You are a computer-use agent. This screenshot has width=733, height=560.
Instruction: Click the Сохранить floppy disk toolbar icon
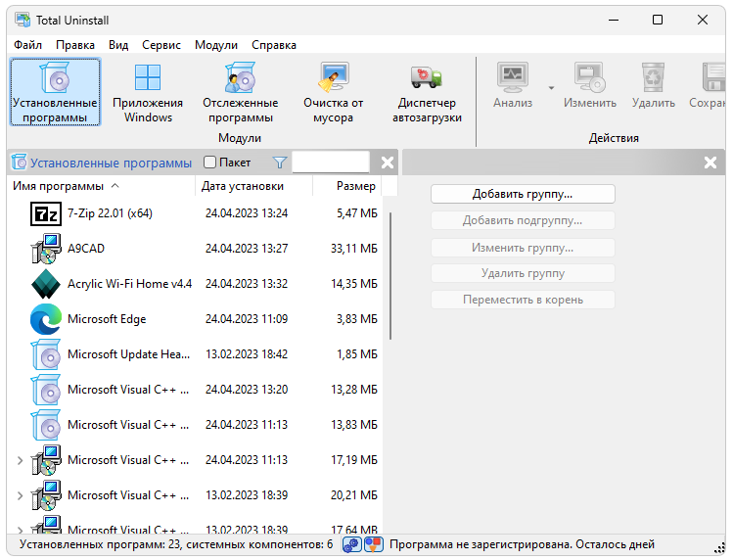click(713, 77)
